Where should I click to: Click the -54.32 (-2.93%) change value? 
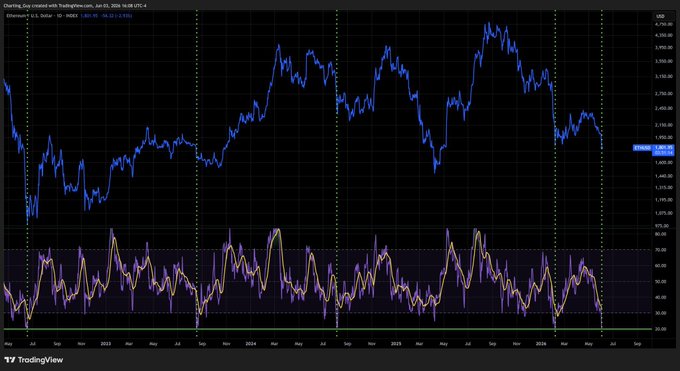pos(116,16)
